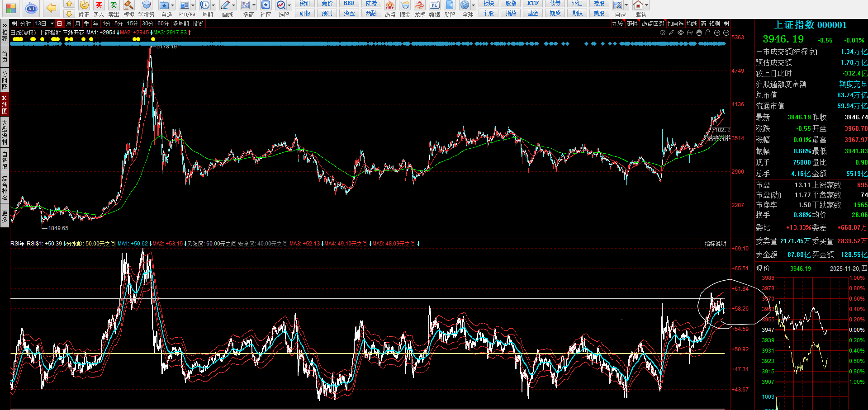Click the back arrow navigation icon
The height and width of the screenshot is (410, 868).
(52, 8)
